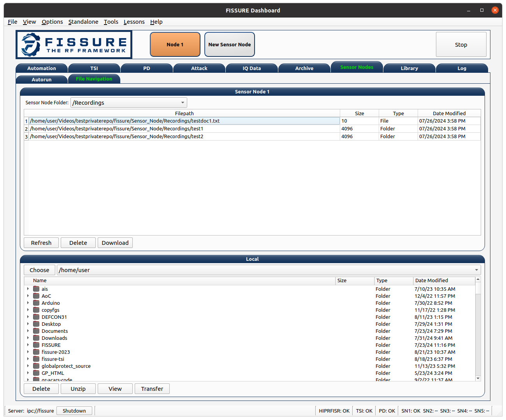Viewport: 506px width, 420px height.
Task: Select the testdoc1.txt filepath row
Action: click(184, 121)
